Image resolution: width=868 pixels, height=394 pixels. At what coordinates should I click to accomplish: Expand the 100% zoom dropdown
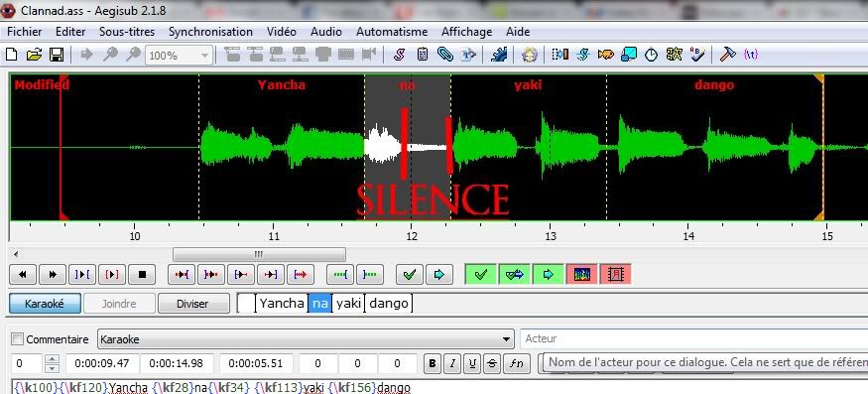(x=205, y=56)
